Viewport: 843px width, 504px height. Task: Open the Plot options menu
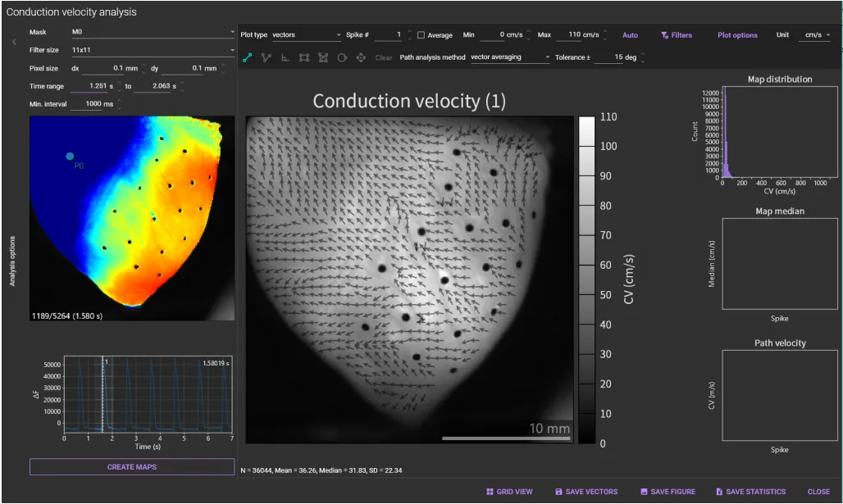tap(737, 35)
